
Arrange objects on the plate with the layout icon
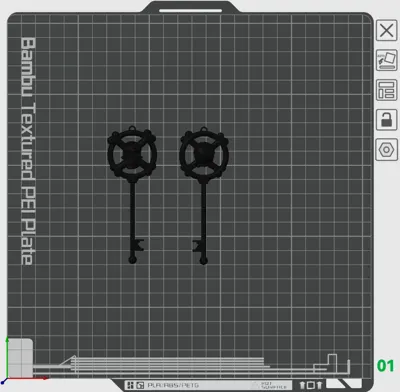pos(386,90)
